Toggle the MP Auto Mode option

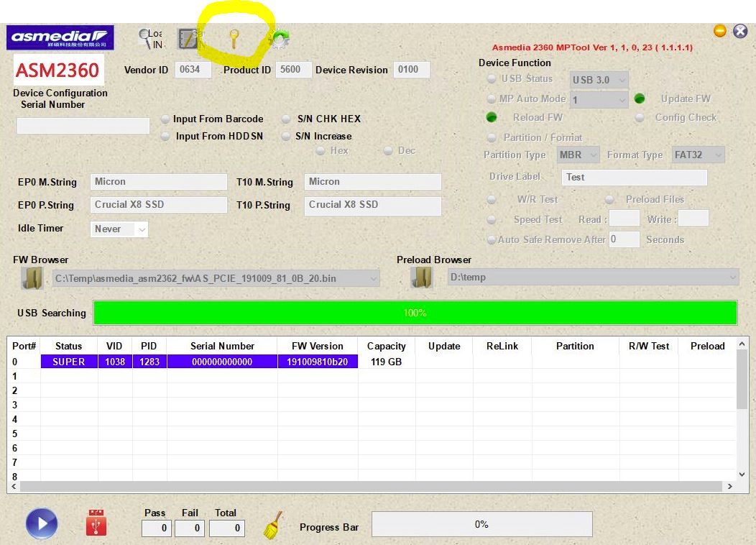[x=492, y=99]
